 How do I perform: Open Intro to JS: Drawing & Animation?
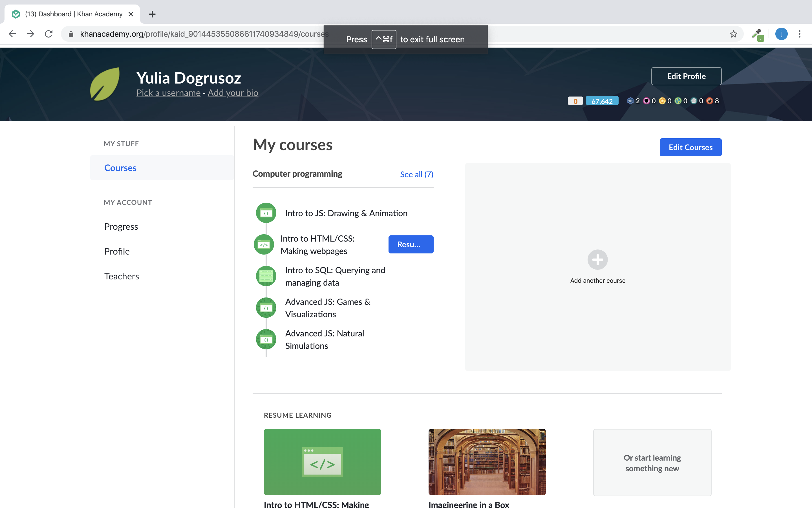tap(346, 213)
